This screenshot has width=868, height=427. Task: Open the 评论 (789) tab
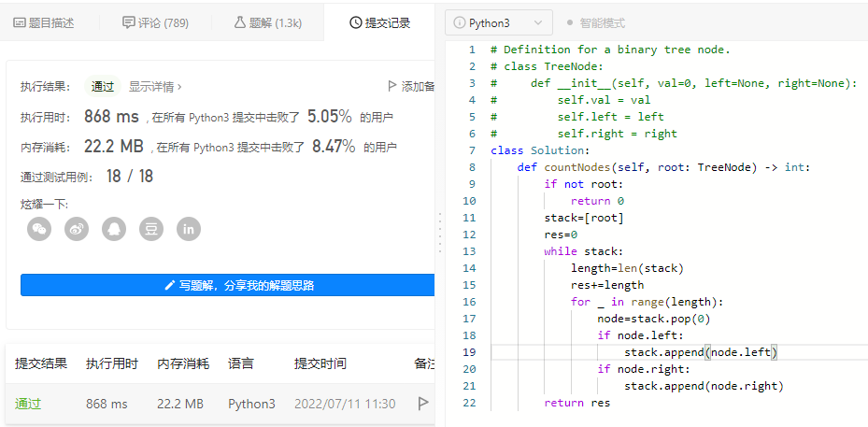pyautogui.click(x=155, y=22)
